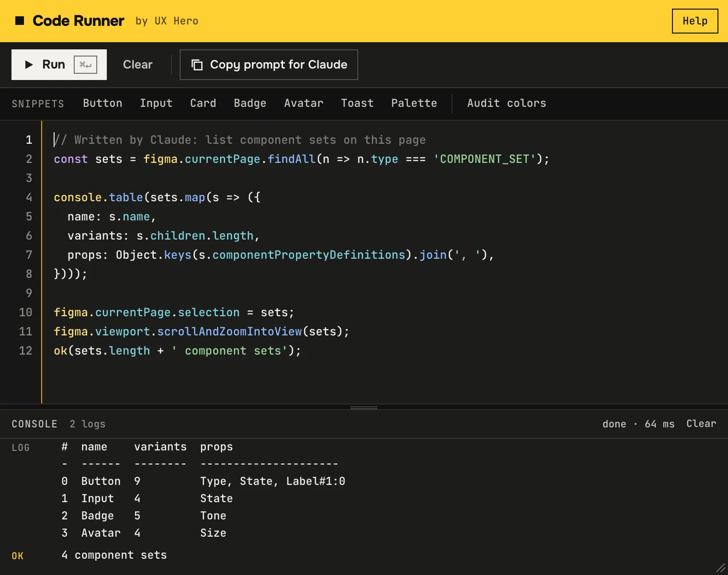728x575 pixels.
Task: Load the Button snippet
Action: point(102,103)
